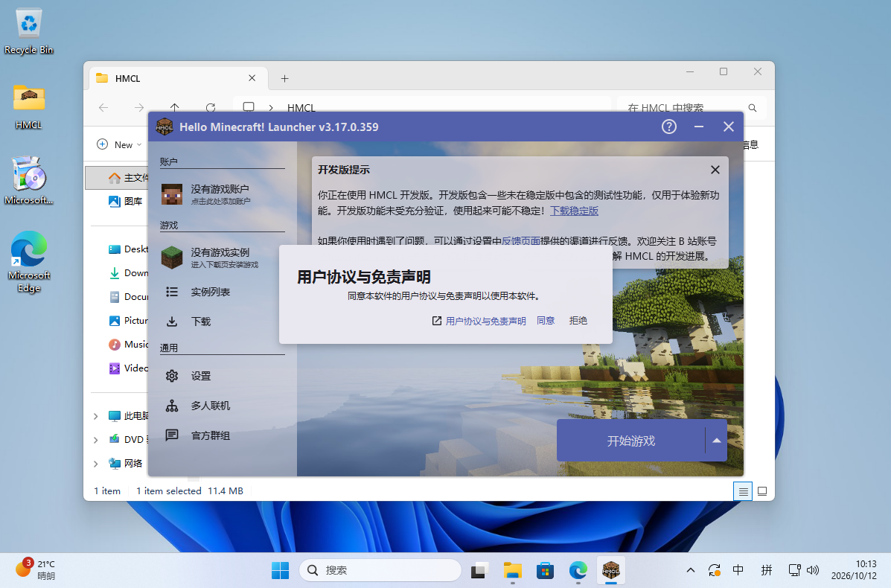Close the 开发版提示 announcement card
Screen dimensions: 891x588
[715, 170]
